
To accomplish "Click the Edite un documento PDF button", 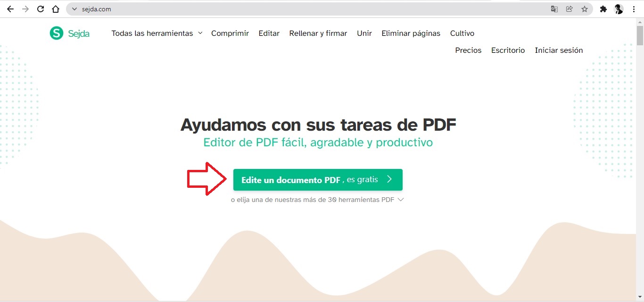I will [x=318, y=180].
